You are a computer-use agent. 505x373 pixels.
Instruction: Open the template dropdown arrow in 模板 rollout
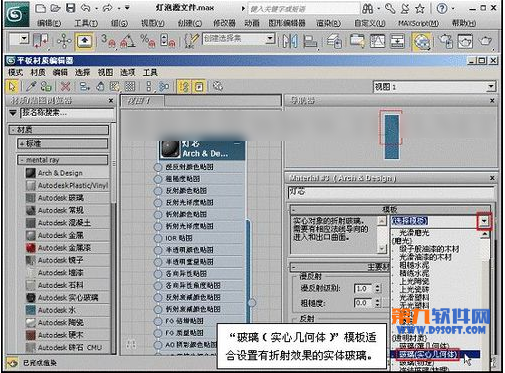coord(484,221)
